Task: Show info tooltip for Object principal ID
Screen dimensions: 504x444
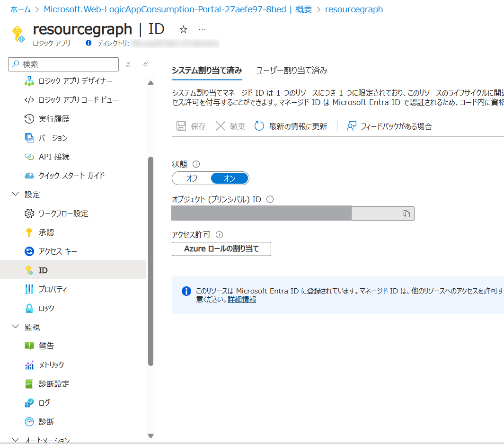Action: tap(270, 199)
